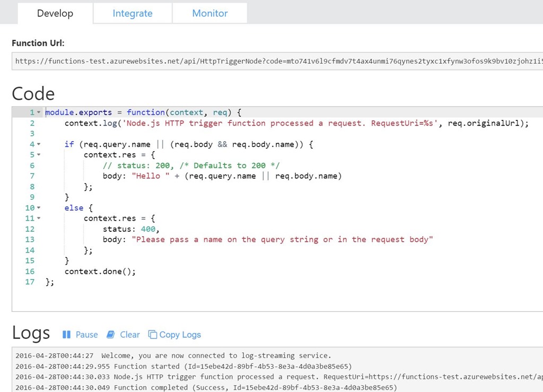Screen dimensions: 543x392
Task: Click line number 17 in gutter
Action: (30, 282)
